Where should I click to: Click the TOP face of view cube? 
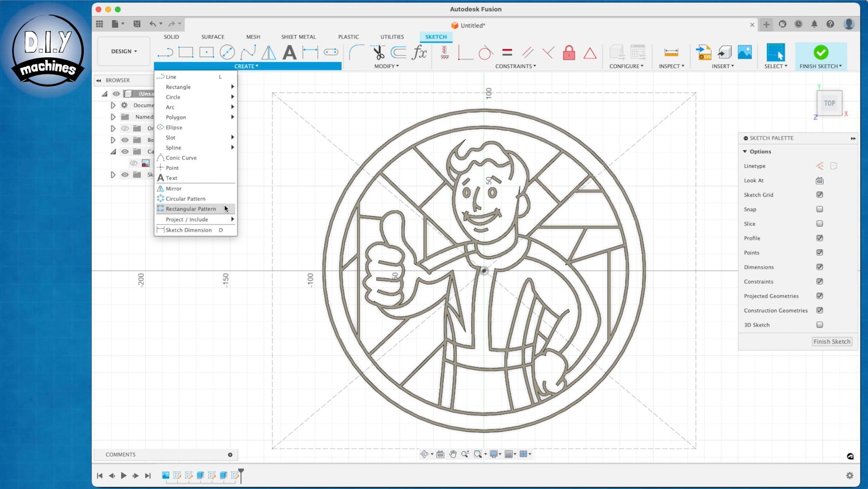(x=829, y=103)
